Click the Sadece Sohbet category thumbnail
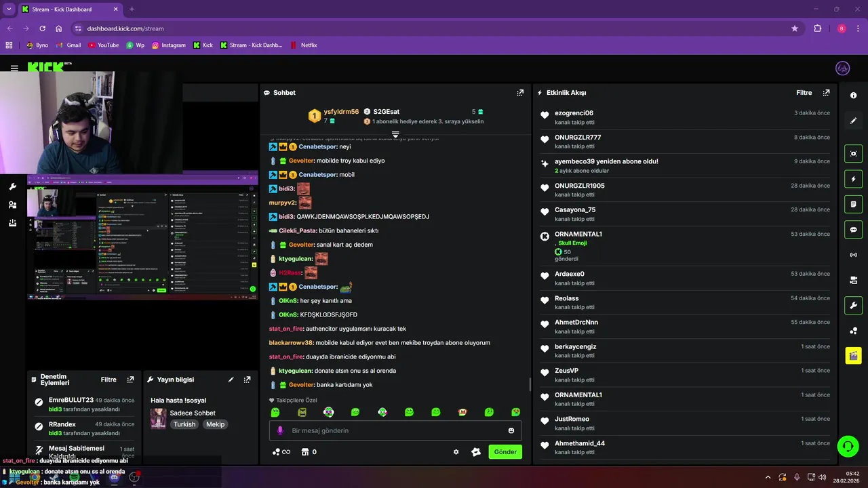868x488 pixels. [158, 418]
